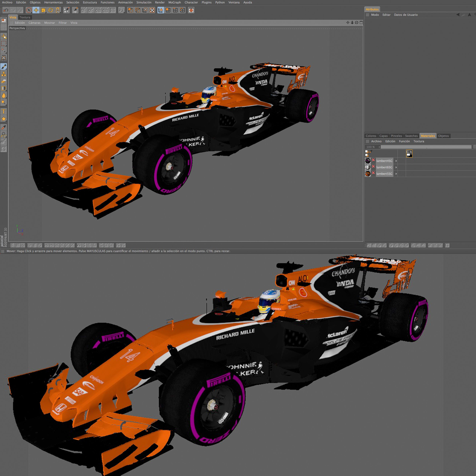
Task: Open the viewport Mostrar menu
Action: tap(50, 23)
